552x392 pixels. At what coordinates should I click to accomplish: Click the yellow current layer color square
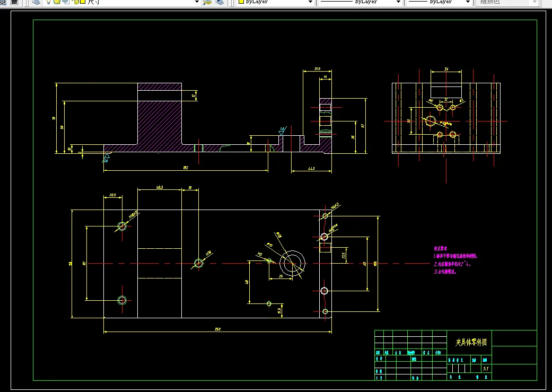click(83, 2)
